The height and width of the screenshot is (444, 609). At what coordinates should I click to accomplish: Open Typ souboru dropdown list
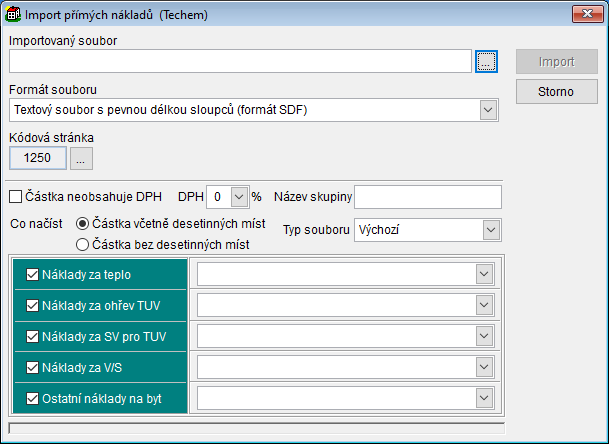click(x=490, y=231)
